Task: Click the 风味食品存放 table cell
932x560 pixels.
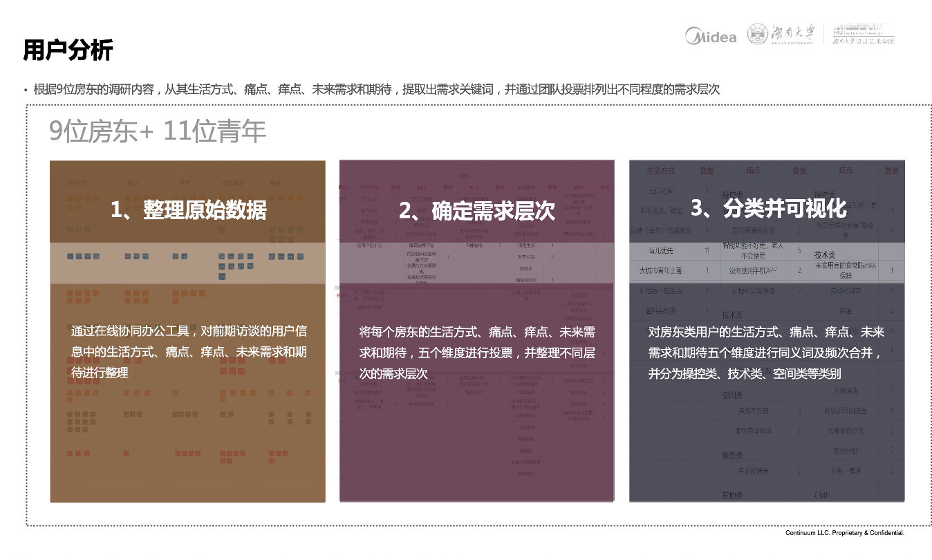Action: click(x=845, y=431)
